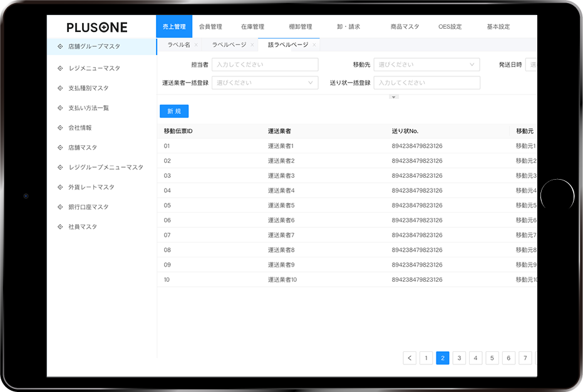Open the 商品マスタ menu

[x=405, y=27]
